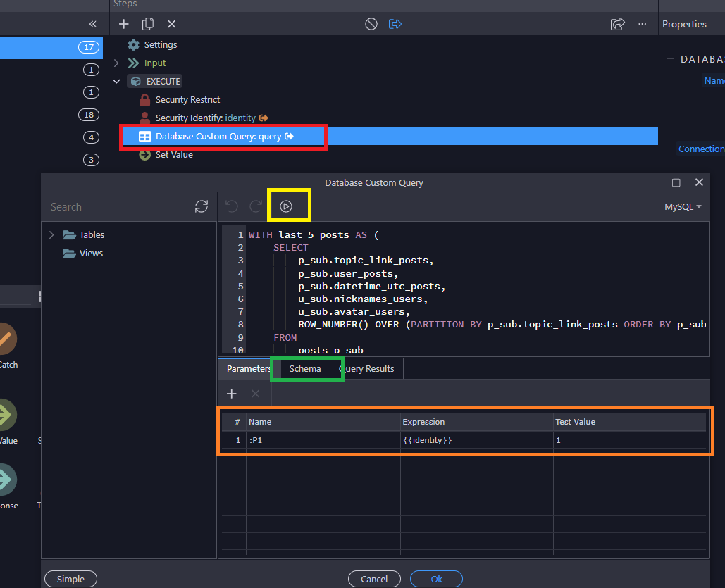Screen dimensions: 725x588
Task: Edit the test value cell containing 1
Action: coord(629,440)
